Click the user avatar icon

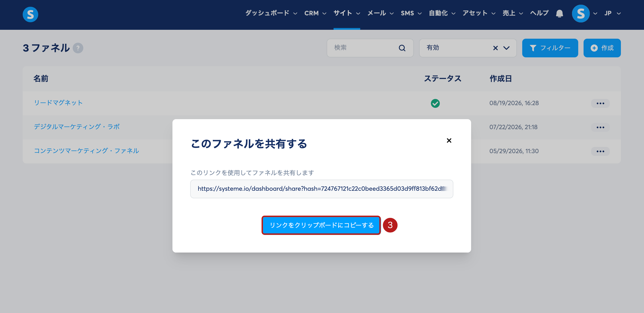(580, 14)
